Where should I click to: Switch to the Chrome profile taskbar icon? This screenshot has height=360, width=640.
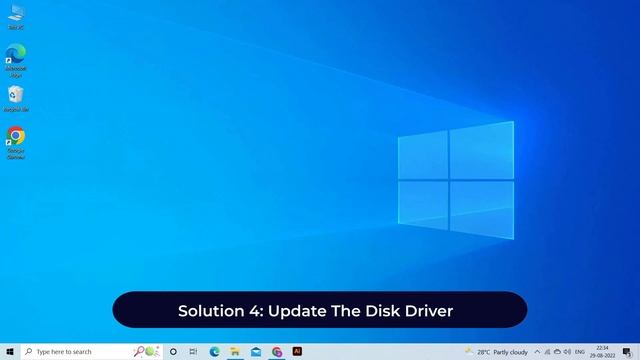tap(277, 351)
